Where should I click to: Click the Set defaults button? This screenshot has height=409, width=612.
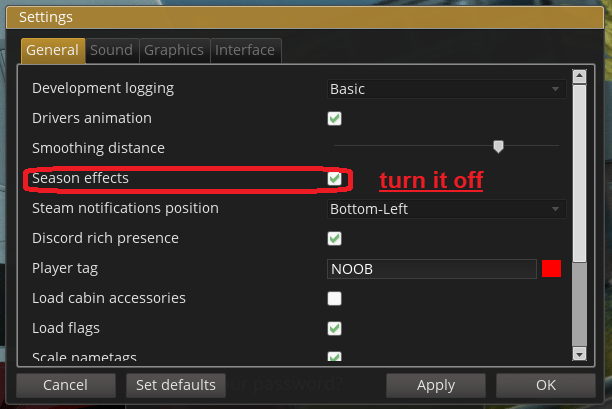pyautogui.click(x=176, y=385)
